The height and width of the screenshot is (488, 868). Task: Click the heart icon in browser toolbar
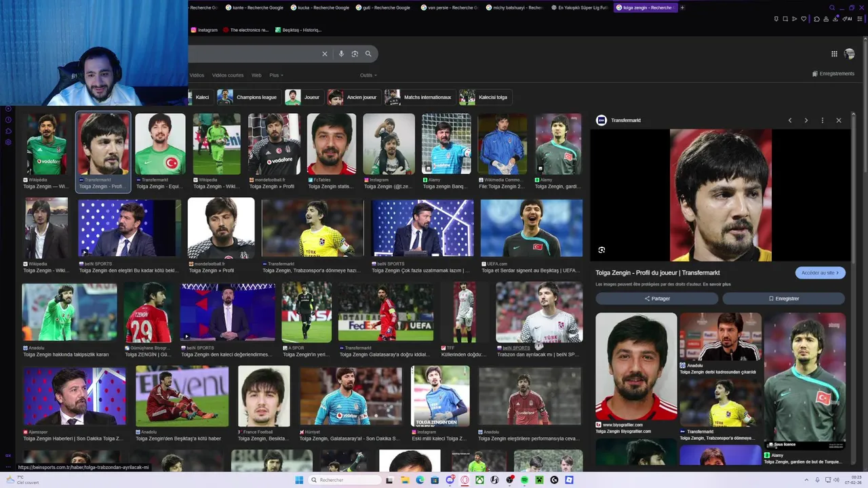pos(804,19)
